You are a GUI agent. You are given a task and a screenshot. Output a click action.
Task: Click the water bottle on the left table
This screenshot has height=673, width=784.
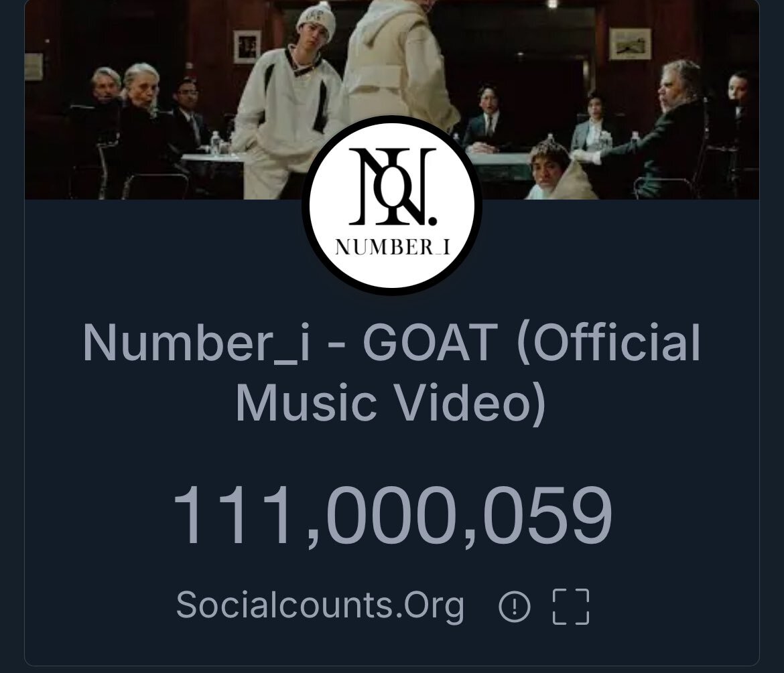coord(215,143)
